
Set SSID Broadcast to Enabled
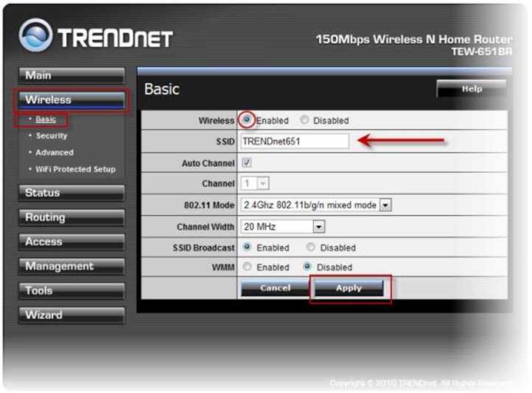pos(247,247)
